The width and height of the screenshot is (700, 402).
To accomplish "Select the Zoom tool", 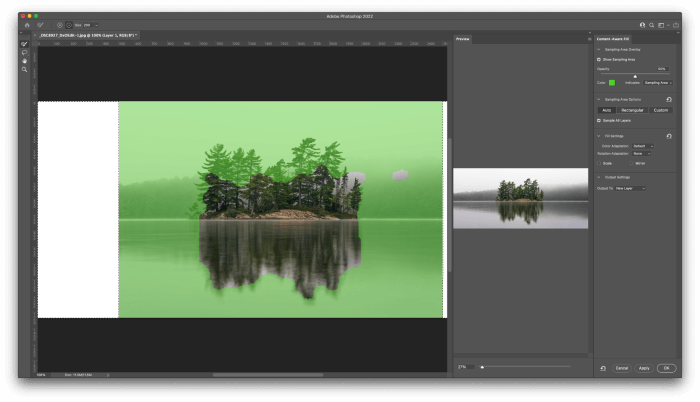I will pos(24,69).
